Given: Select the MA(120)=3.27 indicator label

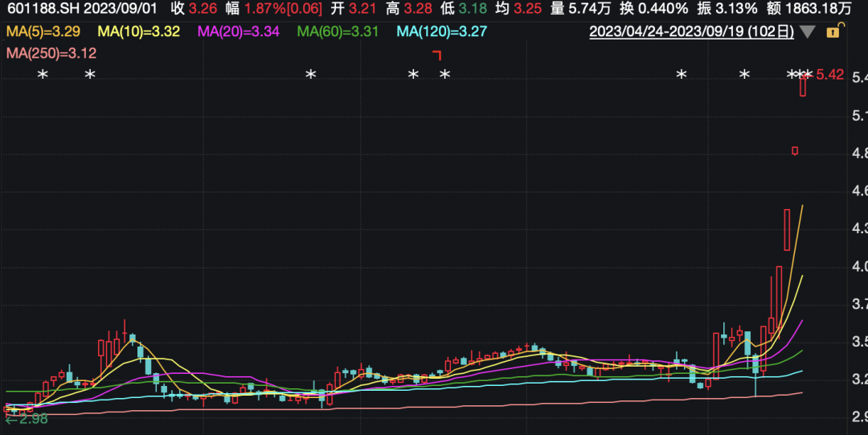Looking at the screenshot, I should click(442, 31).
